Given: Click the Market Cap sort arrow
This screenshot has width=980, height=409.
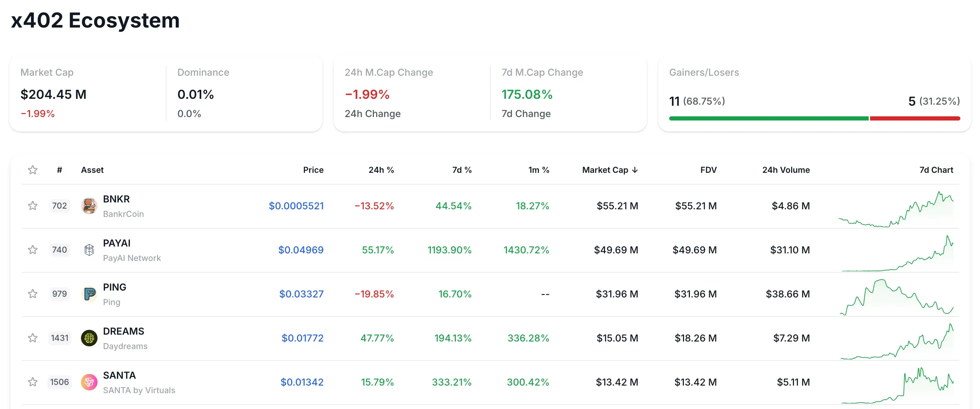Looking at the screenshot, I should click(x=635, y=170).
